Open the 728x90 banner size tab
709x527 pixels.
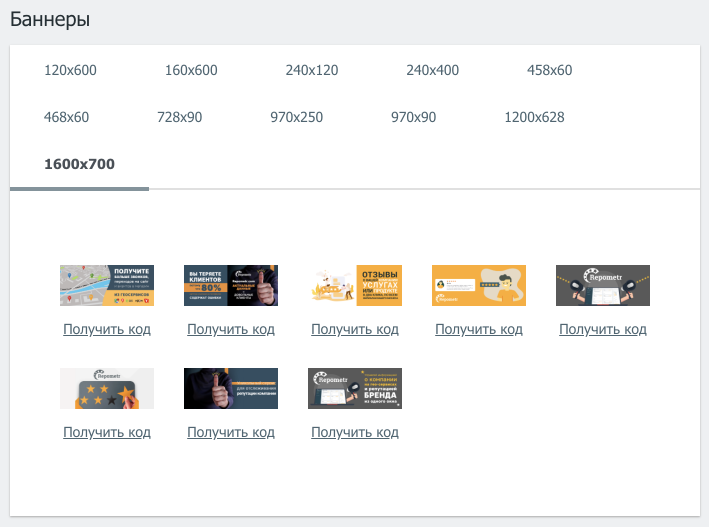point(179,117)
